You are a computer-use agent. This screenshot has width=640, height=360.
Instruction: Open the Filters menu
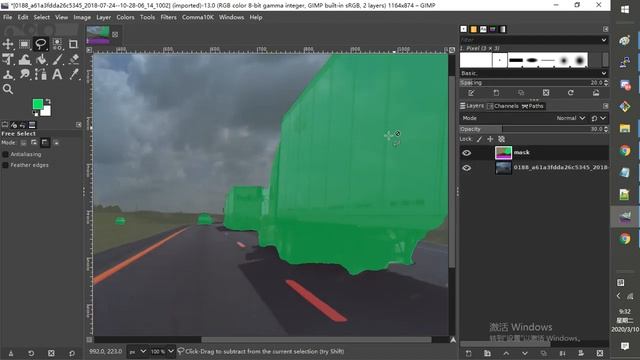pos(168,17)
